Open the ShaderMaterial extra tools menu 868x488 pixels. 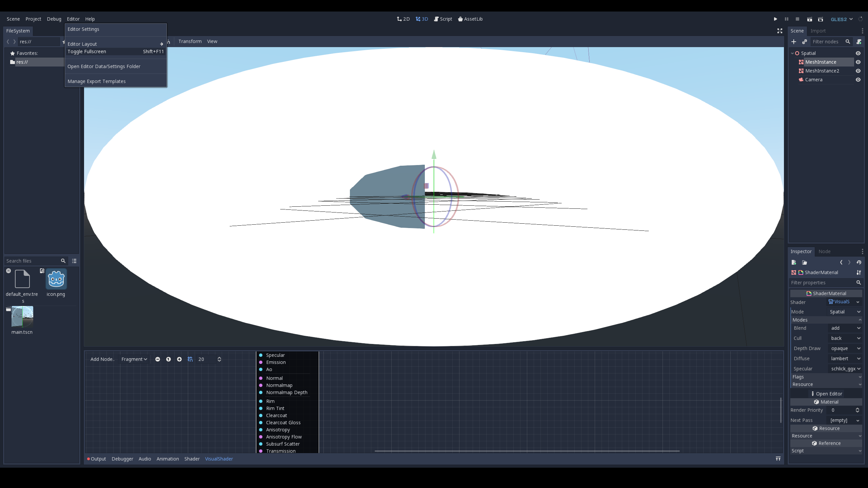(x=859, y=272)
